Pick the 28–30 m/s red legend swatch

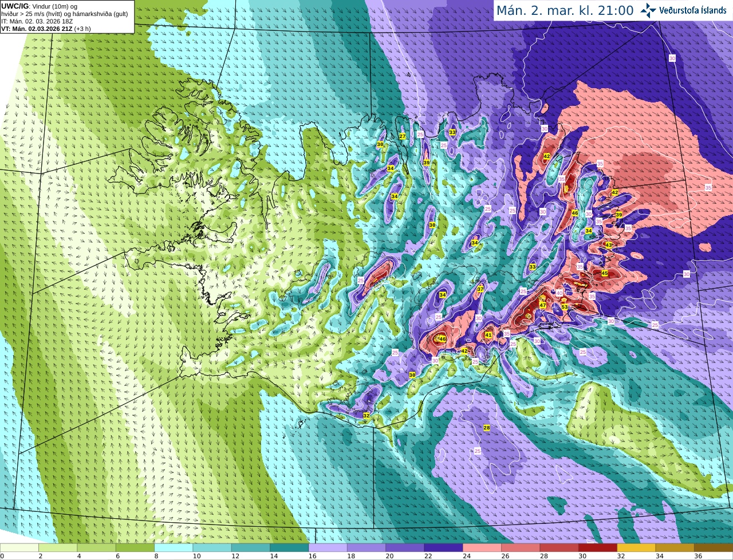(x=559, y=547)
